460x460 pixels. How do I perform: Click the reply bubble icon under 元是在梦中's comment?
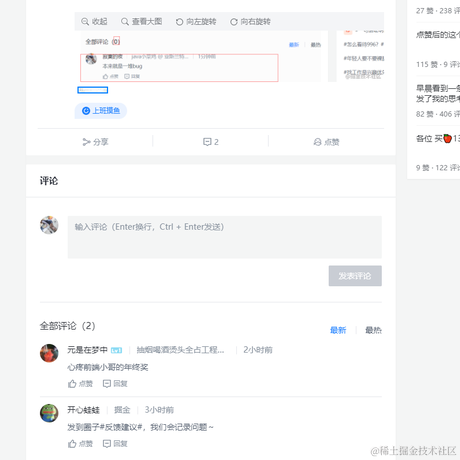click(x=107, y=384)
